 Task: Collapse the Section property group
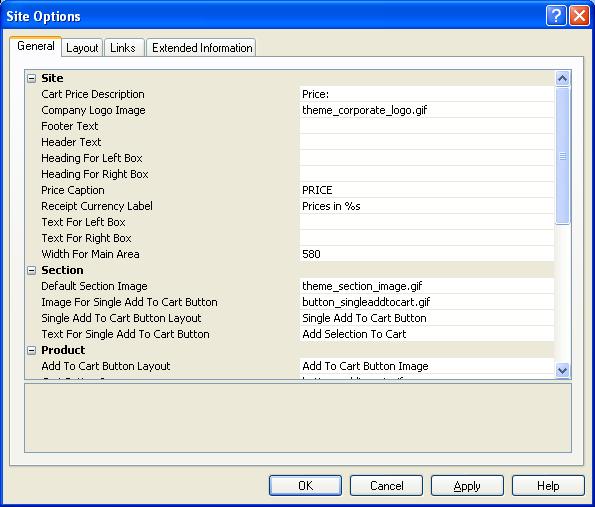pyautogui.click(x=31, y=271)
